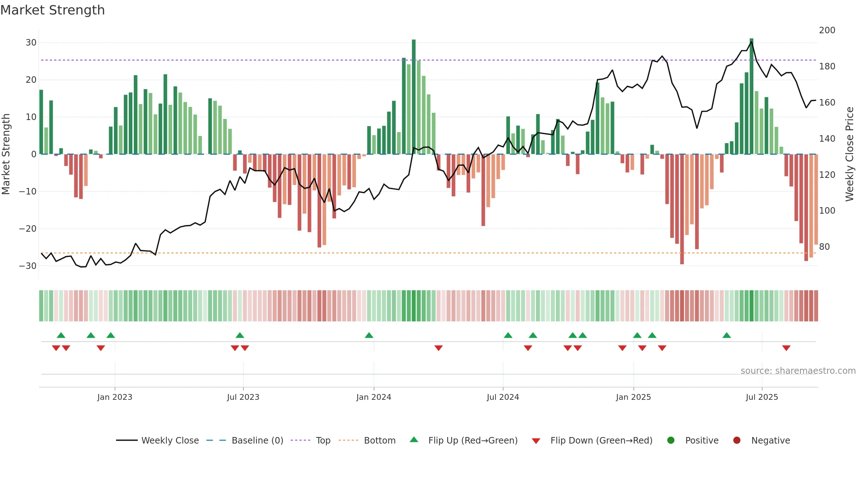The height and width of the screenshot is (488, 868).
Task: Click the Jan 2024 x-axis label
Action: click(x=374, y=397)
